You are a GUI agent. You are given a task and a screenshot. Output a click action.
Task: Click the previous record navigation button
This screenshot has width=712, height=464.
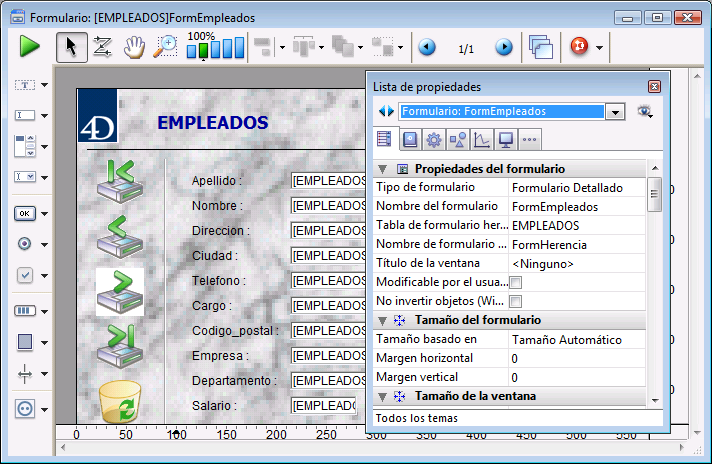click(120, 234)
